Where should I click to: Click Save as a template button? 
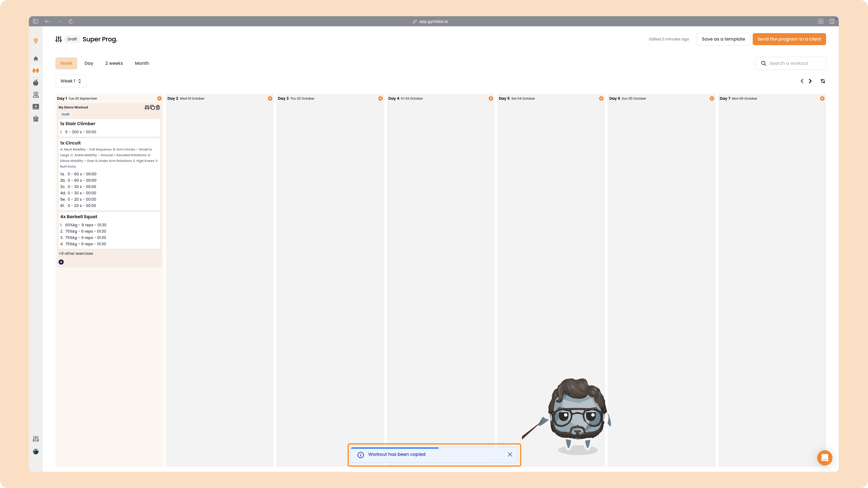point(723,39)
